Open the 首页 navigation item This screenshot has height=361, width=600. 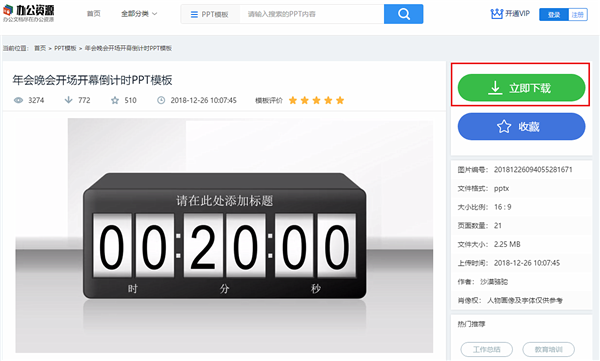94,14
